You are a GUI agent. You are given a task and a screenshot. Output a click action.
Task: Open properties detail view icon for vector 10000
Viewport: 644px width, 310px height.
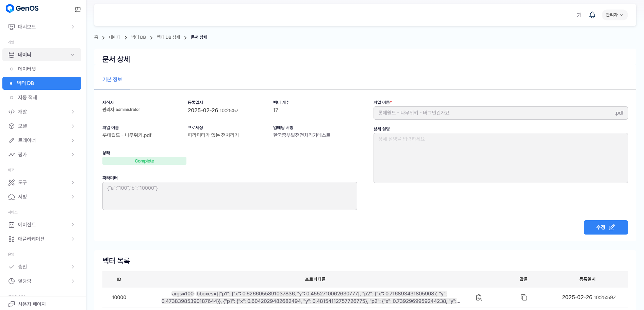(x=479, y=297)
